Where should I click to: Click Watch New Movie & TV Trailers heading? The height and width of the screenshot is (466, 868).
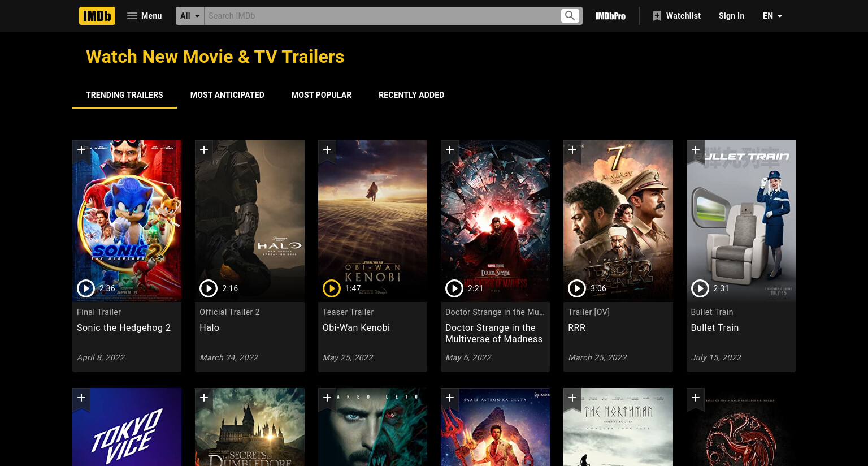[x=215, y=57]
